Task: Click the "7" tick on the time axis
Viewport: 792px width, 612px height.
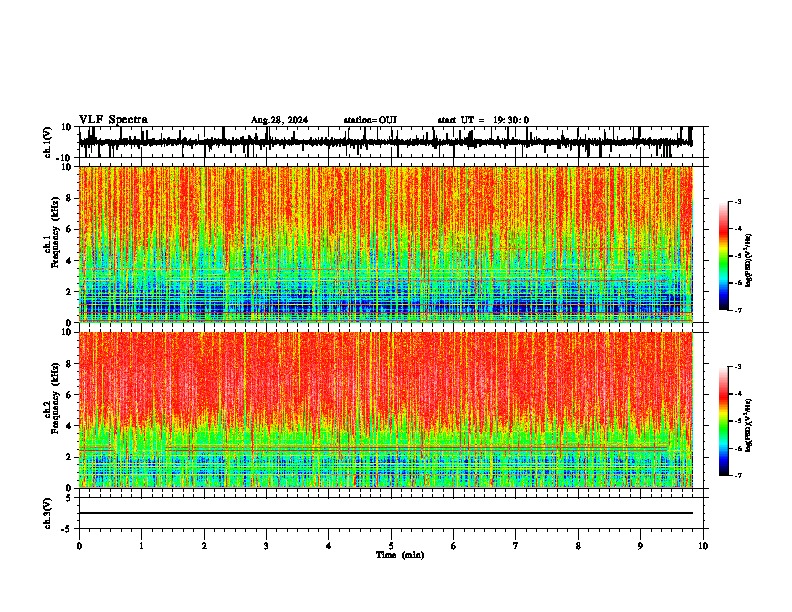Action: (516, 546)
